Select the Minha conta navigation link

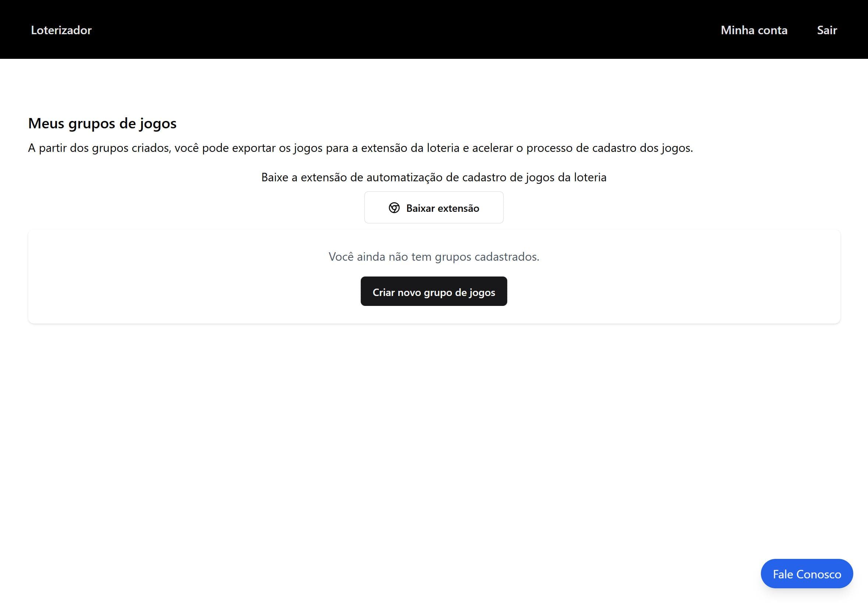coord(754,30)
